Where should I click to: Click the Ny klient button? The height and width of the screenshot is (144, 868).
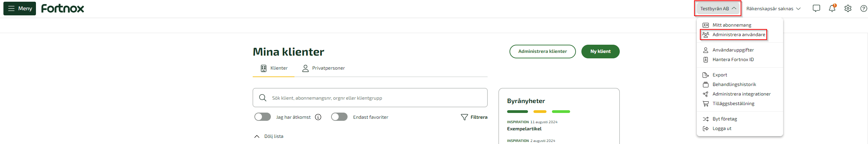coord(600,52)
